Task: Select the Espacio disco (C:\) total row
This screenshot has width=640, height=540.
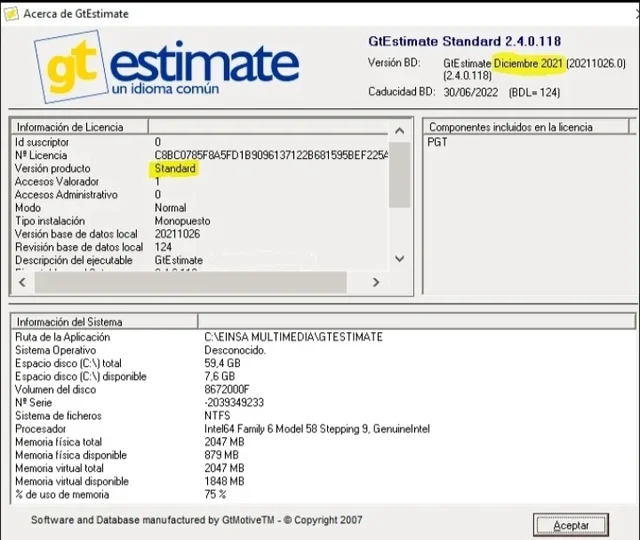Action: (322, 363)
